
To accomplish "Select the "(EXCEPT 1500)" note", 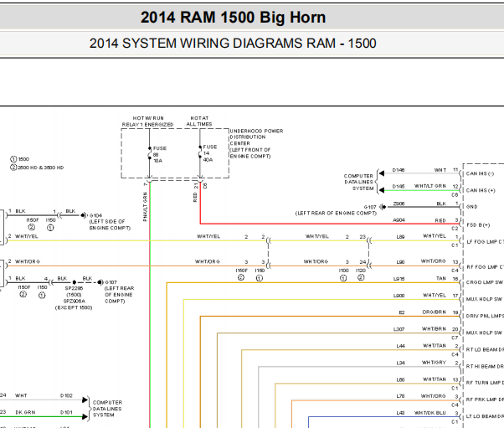I will 74,307.
